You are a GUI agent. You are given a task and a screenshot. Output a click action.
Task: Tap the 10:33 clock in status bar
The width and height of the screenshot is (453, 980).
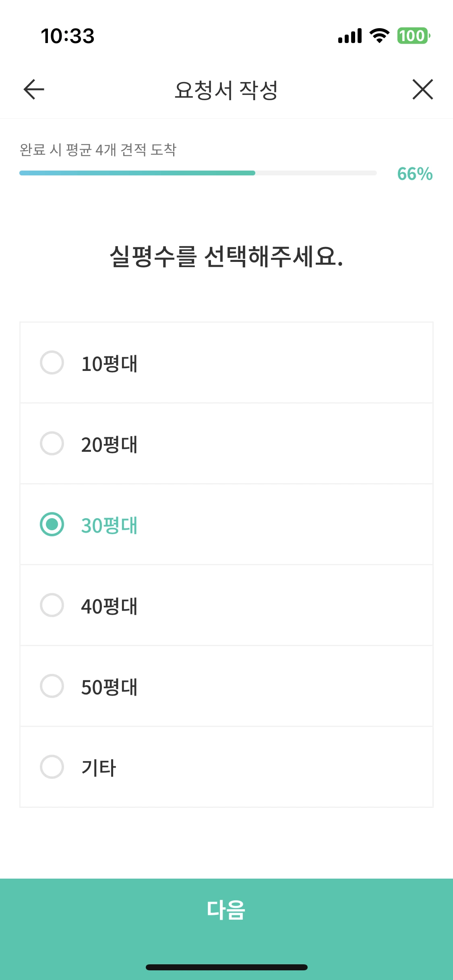point(68,36)
